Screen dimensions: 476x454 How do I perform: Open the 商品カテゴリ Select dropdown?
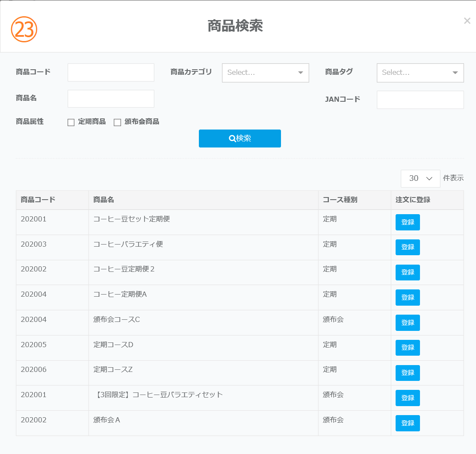pyautogui.click(x=265, y=73)
